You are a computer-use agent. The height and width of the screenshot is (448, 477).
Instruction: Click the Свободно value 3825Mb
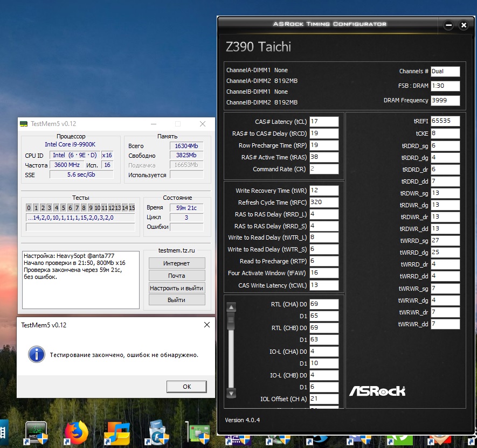coord(186,155)
